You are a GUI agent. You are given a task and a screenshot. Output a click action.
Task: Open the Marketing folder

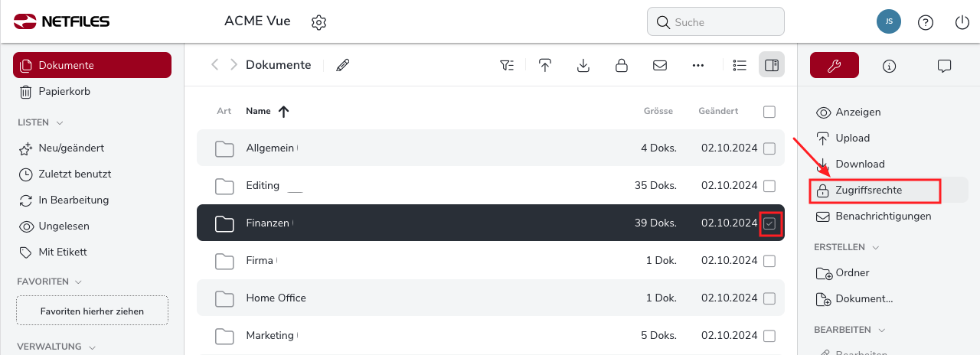click(269, 335)
